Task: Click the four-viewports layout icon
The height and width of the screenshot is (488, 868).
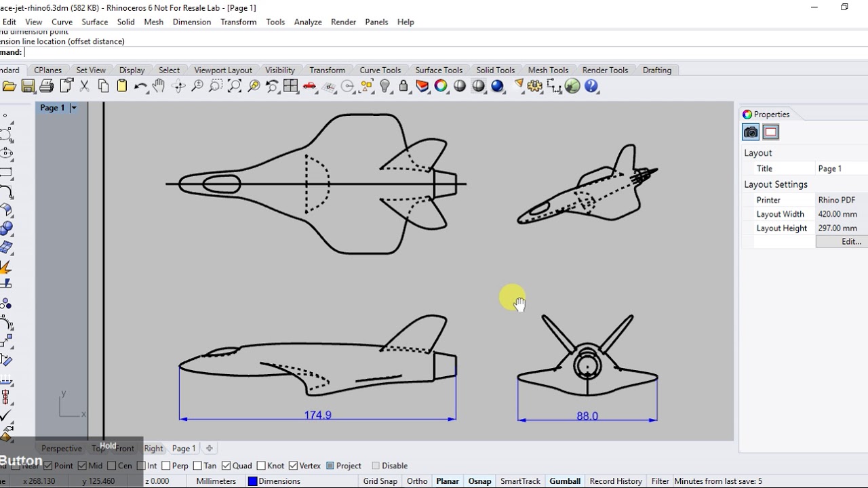Action: [291, 86]
